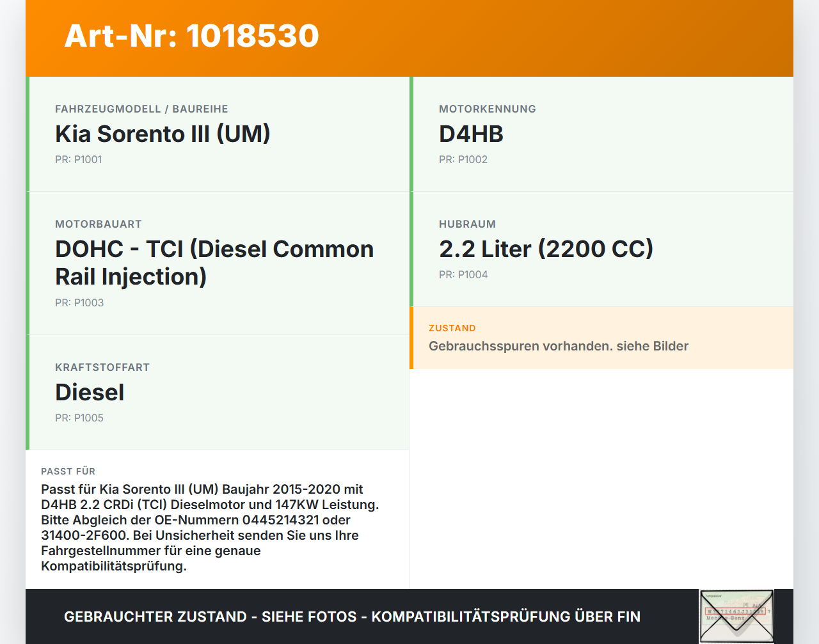Click the 'FAHRZEUGMODELL / BAUREIHE' label
The image size is (819, 644).
point(141,109)
